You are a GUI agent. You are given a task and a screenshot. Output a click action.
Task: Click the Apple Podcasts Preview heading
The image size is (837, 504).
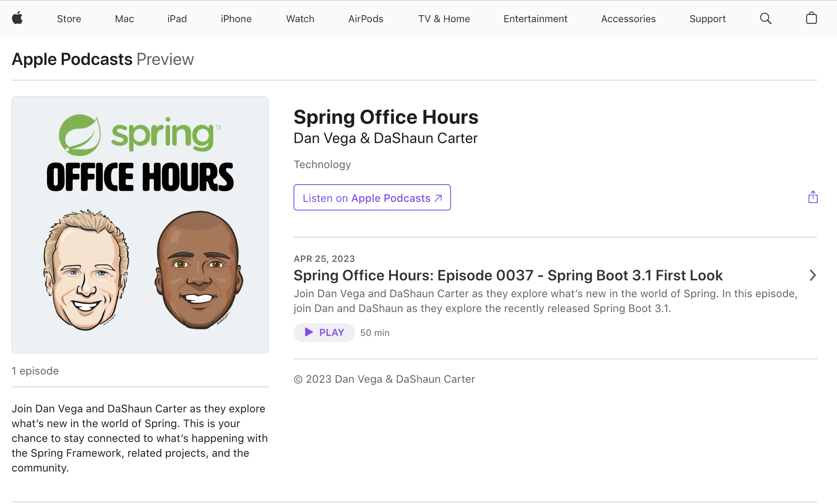click(x=103, y=60)
